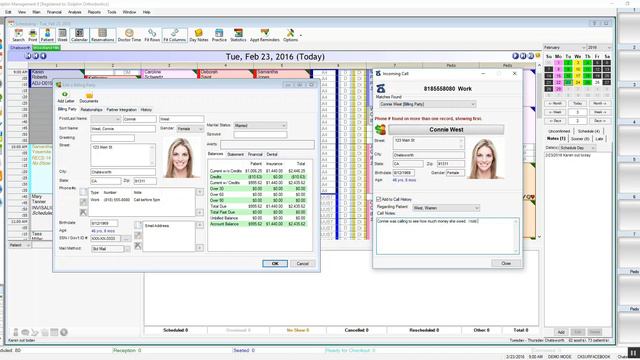Click the Call Notes text area
This screenshot has width=640, height=360.
point(447,236)
